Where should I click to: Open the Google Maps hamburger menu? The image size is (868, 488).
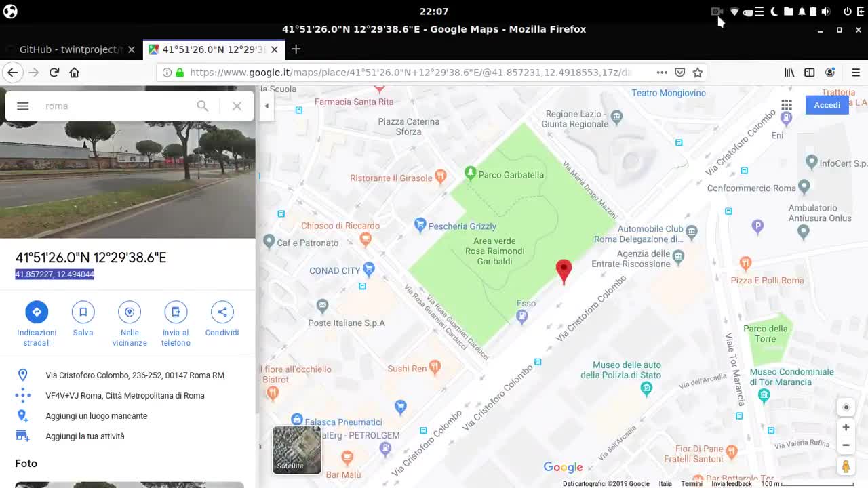(x=22, y=106)
